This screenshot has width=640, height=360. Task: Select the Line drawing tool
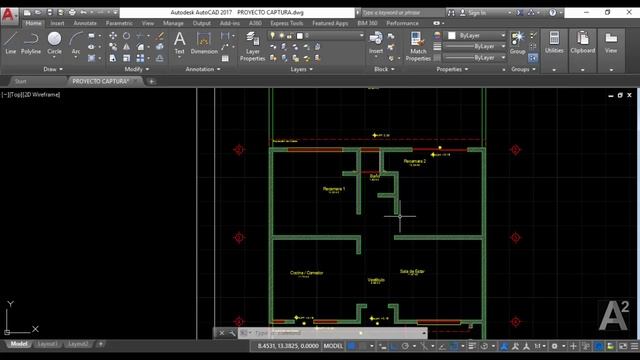pyautogui.click(x=10, y=43)
